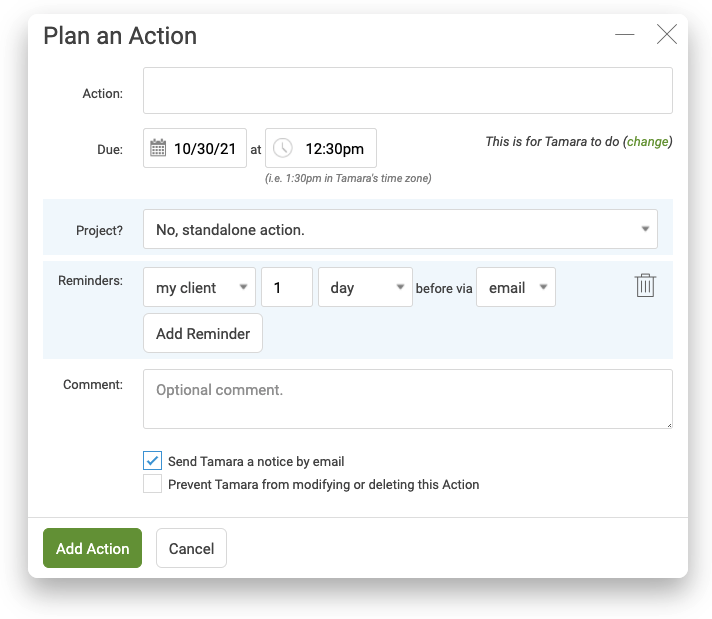712x619 pixels.
Task: Delete the reminder with trash icon
Action: coord(645,285)
